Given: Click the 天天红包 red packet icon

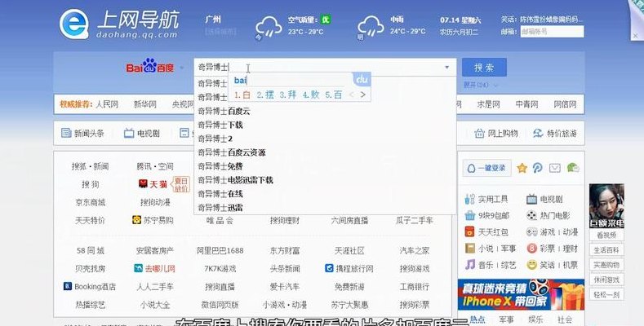Looking at the screenshot, I should 470,232.
